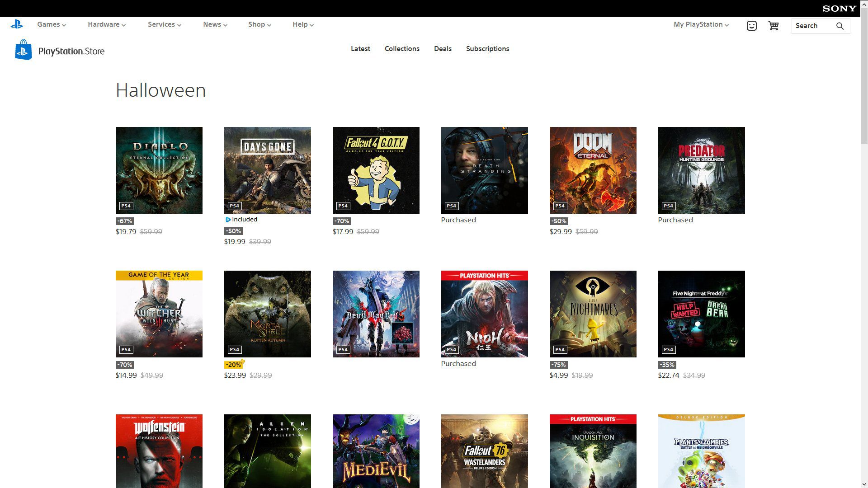This screenshot has width=868, height=488.
Task: Open Fallout 76 Wastelanders cover
Action: (x=485, y=451)
